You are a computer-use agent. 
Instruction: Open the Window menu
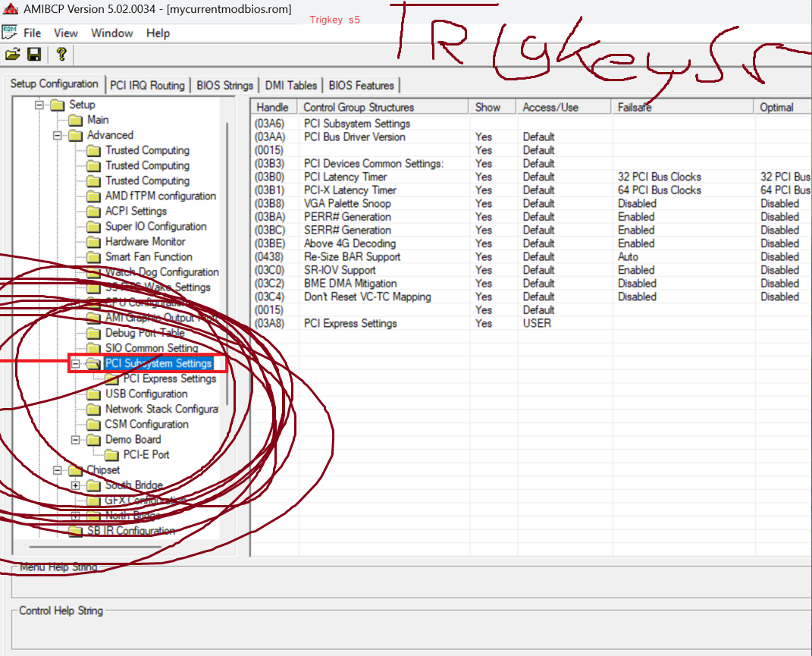[x=112, y=33]
